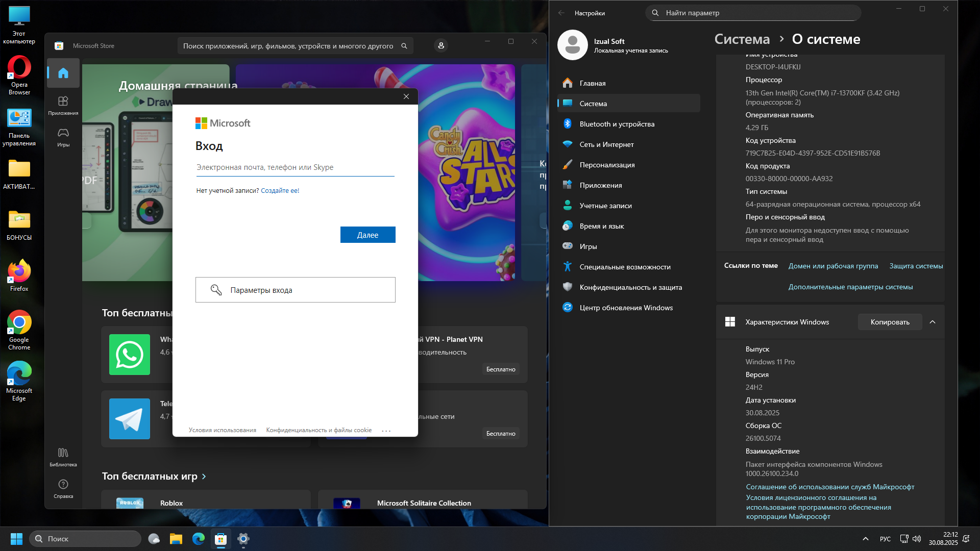Image resolution: width=980 pixels, height=551 pixels.
Task: Click the taskbar 'Поиск' search box
Action: [85, 539]
